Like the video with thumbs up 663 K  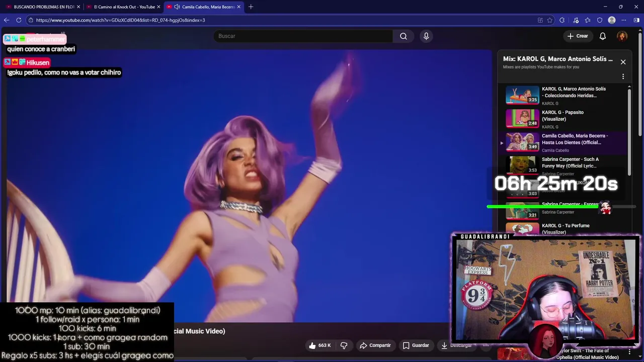[320, 345]
